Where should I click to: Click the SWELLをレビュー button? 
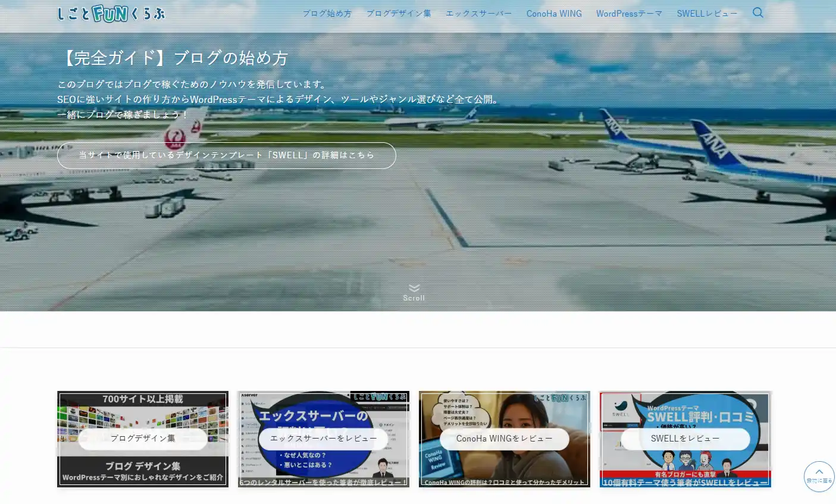pyautogui.click(x=685, y=439)
